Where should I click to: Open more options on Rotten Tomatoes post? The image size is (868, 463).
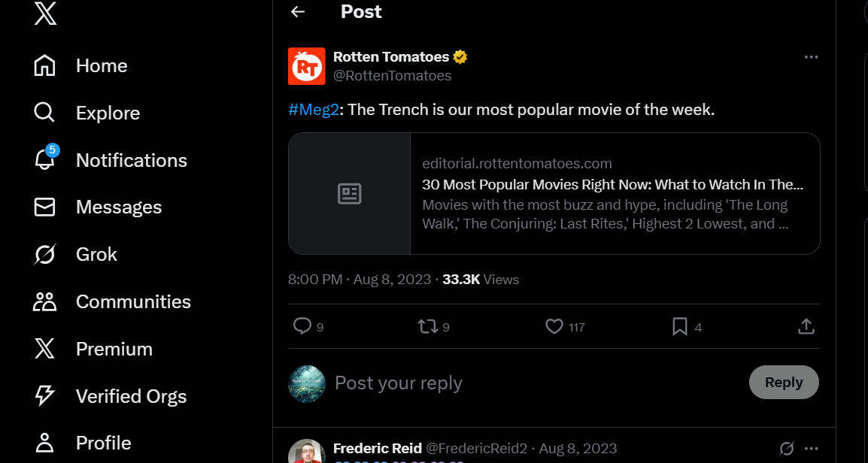point(811,57)
